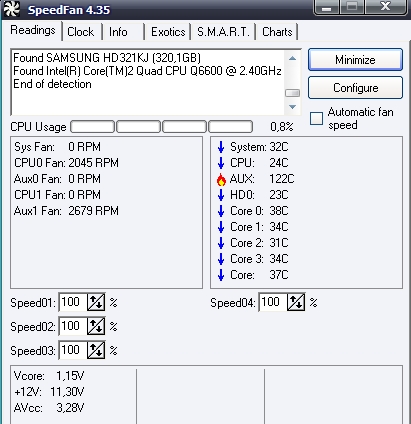Switch to the S.M.A.R.T. tab
411x424 pixels.
[223, 32]
